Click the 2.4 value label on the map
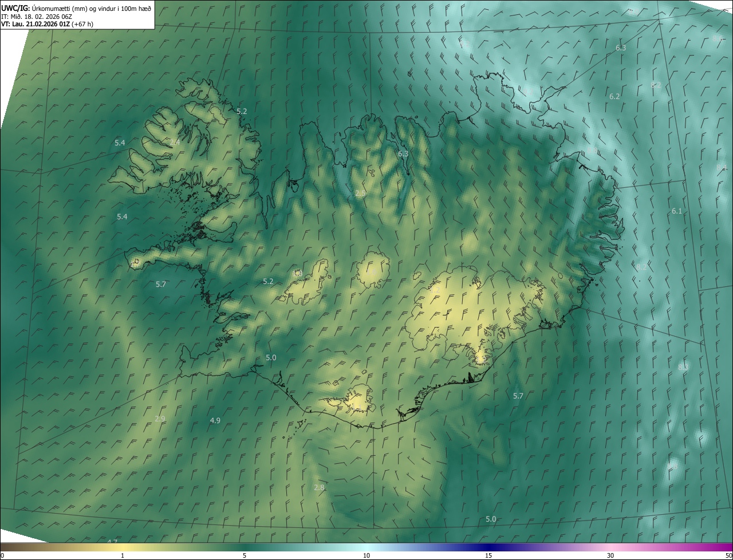 click(175, 141)
